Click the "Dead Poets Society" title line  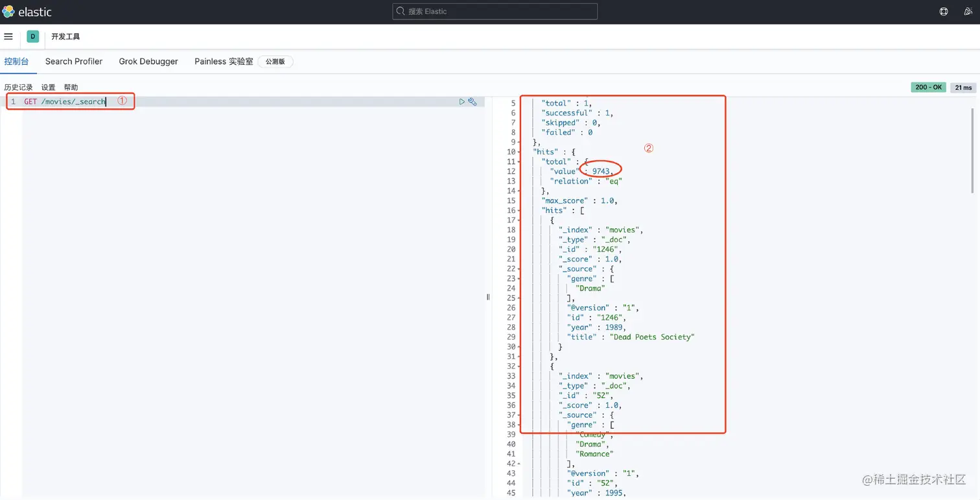coord(631,337)
